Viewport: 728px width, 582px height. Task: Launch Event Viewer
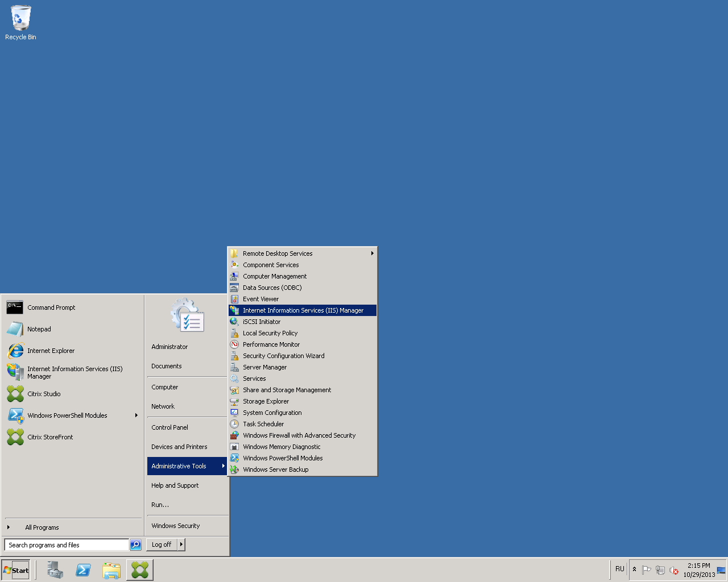pos(303,299)
